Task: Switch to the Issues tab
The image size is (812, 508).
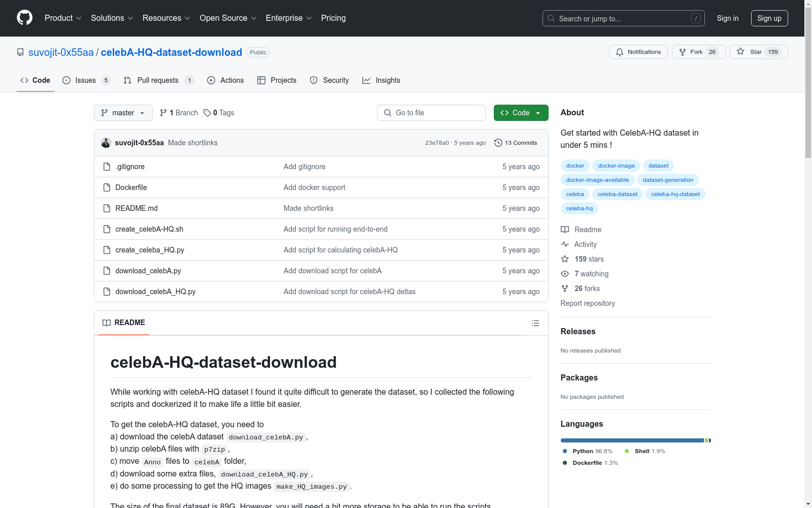Action: point(86,80)
